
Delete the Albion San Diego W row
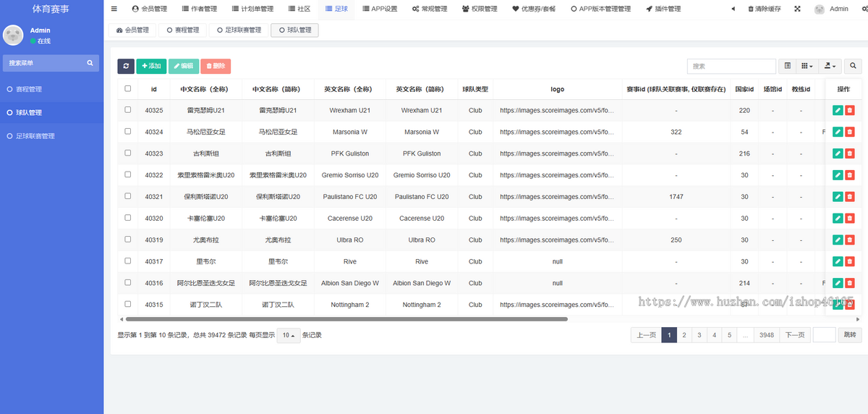[x=850, y=283]
